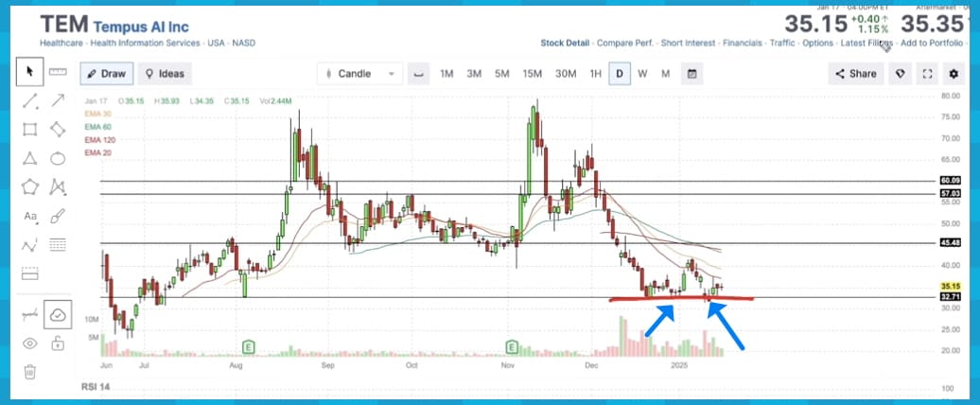Switch to 5M interval
The image size is (980, 405).
point(502,74)
